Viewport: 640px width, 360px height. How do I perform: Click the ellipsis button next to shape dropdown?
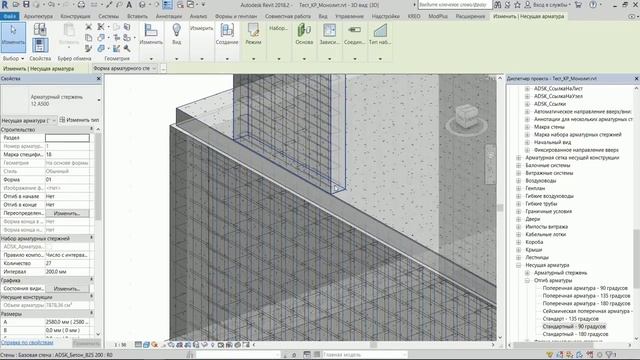pos(163,69)
